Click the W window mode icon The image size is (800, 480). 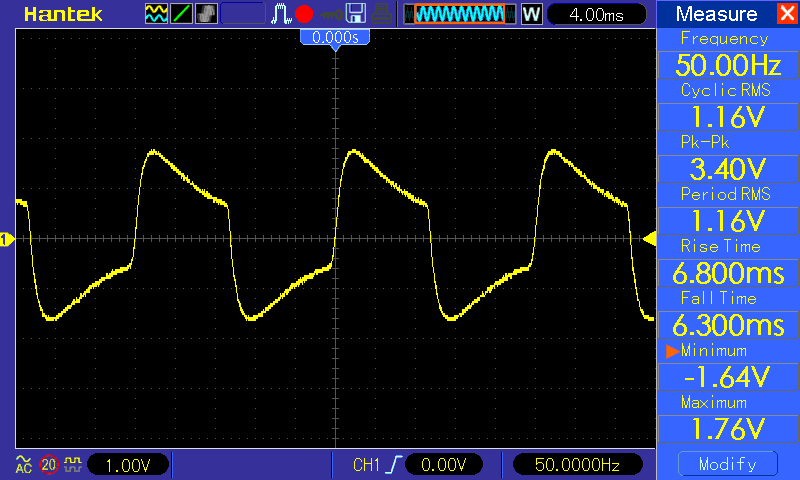click(531, 14)
